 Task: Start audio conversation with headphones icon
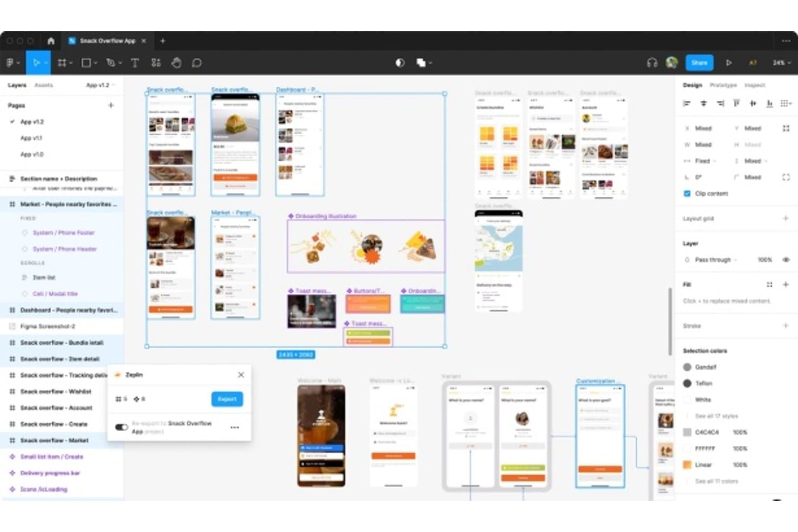coord(652,63)
